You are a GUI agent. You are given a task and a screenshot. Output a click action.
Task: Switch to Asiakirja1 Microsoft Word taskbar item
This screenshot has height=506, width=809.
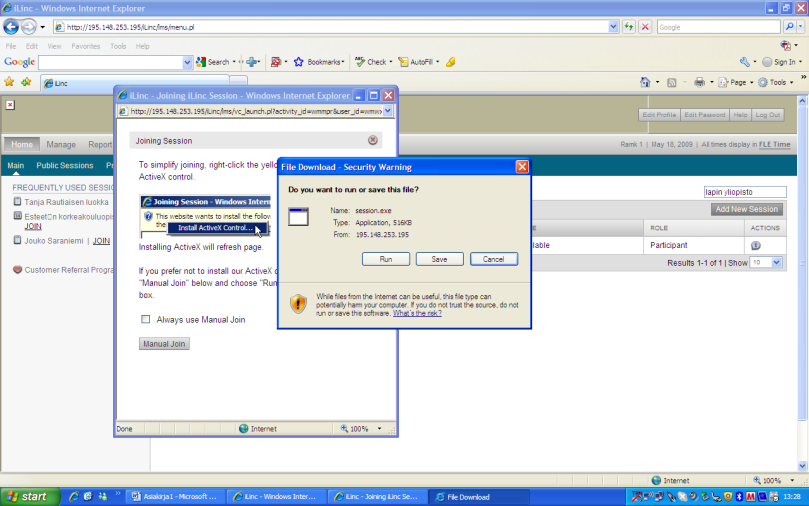(174, 497)
